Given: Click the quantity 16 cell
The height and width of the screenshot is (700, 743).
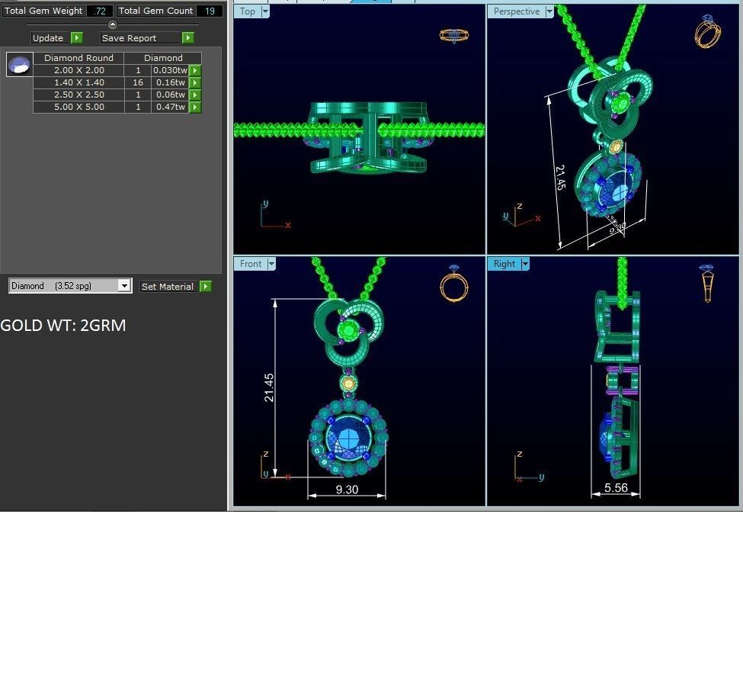Looking at the screenshot, I should pyautogui.click(x=138, y=82).
